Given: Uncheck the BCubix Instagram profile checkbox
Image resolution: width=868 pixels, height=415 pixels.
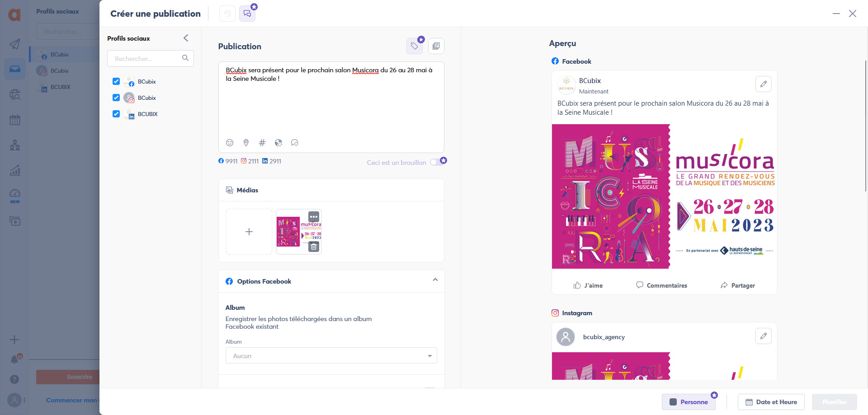Looking at the screenshot, I should tap(116, 98).
